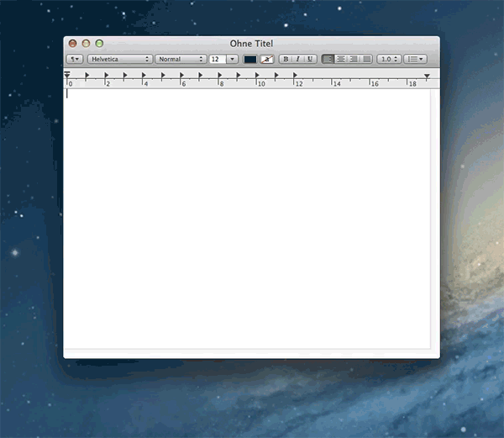Align text to the right
This screenshot has height=438, width=504.
pos(354,59)
